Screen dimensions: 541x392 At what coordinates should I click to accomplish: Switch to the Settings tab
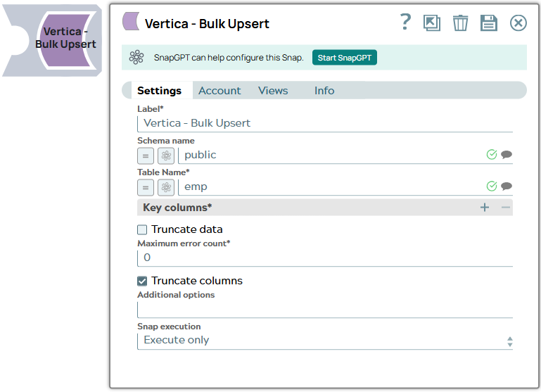[159, 90]
